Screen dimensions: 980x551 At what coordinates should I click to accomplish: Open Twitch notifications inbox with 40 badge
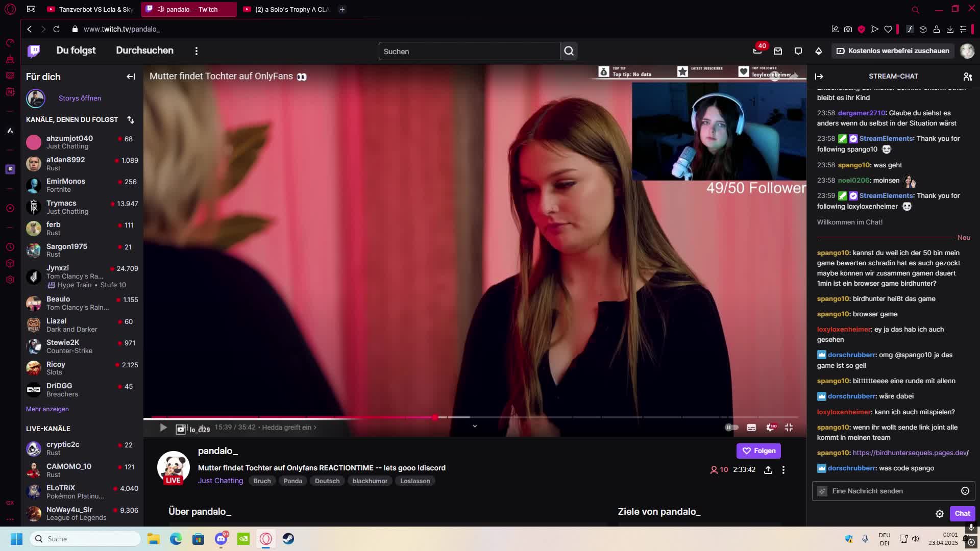[x=758, y=51]
